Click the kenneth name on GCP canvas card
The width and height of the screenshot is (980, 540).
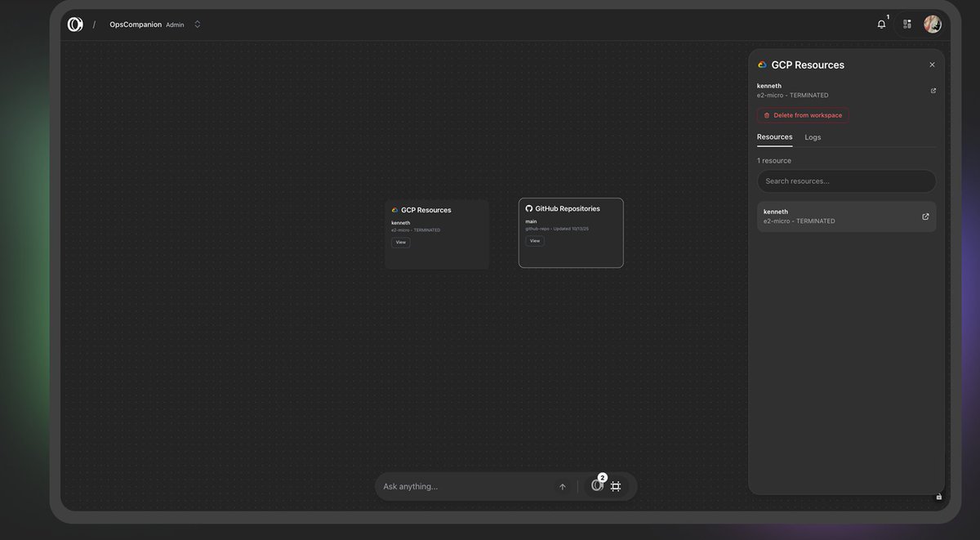[x=401, y=223]
